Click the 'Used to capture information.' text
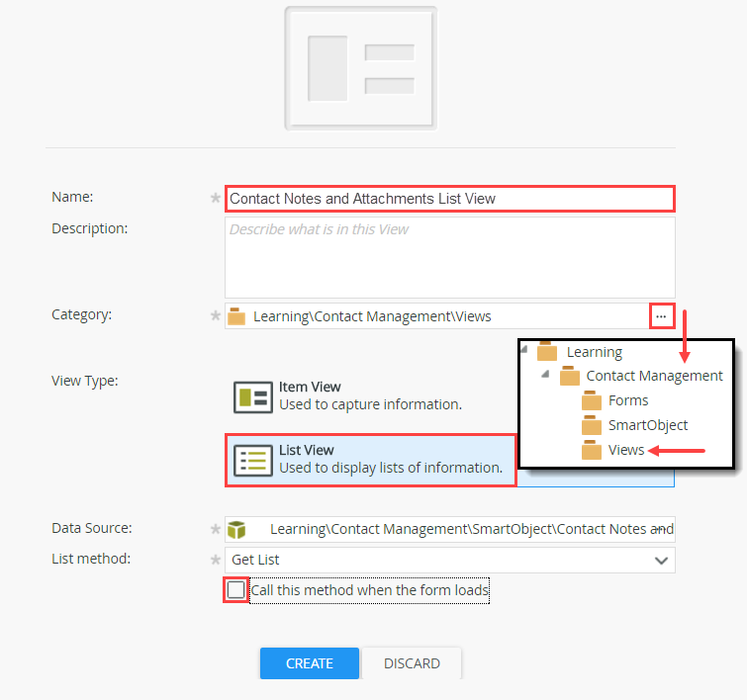The height and width of the screenshot is (700, 747). [370, 404]
